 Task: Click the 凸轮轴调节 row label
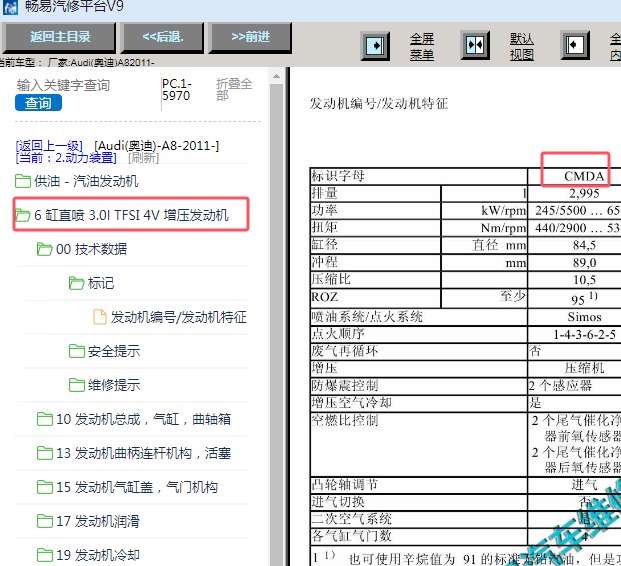click(x=345, y=484)
